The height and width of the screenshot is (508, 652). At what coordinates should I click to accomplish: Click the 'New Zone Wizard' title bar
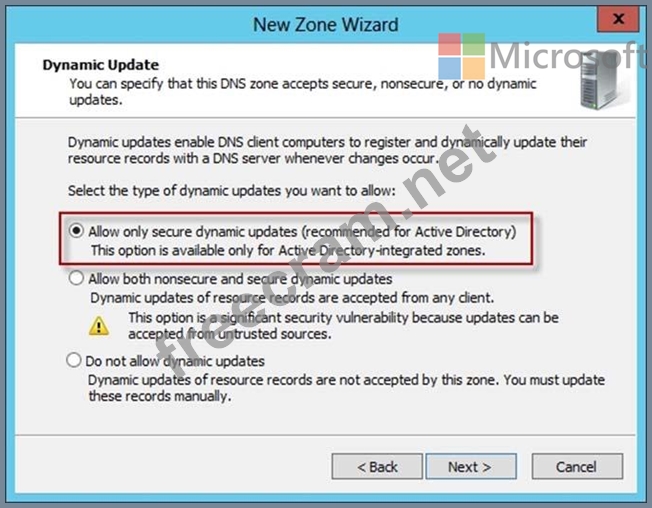[326, 25]
